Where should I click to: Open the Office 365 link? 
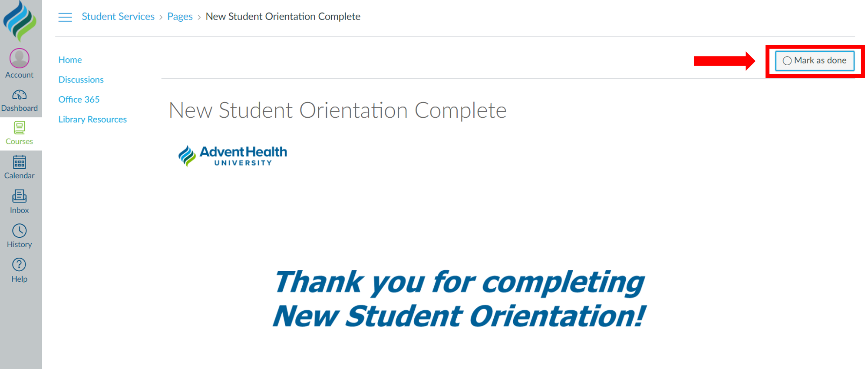79,99
